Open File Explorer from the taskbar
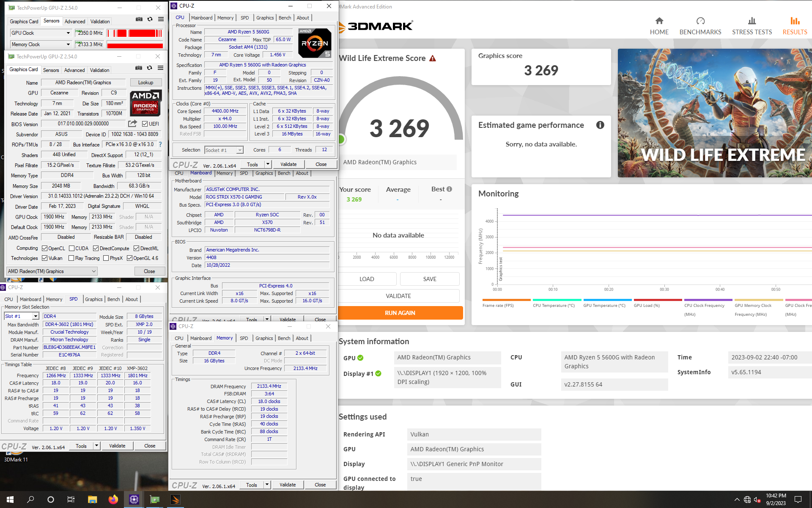 pyautogui.click(x=92, y=500)
